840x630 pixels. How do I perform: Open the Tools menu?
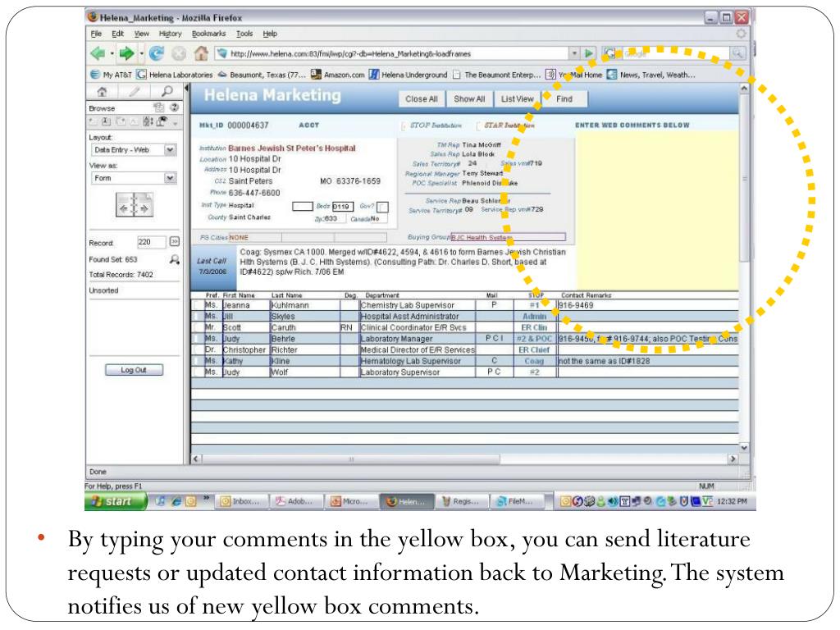coord(244,33)
